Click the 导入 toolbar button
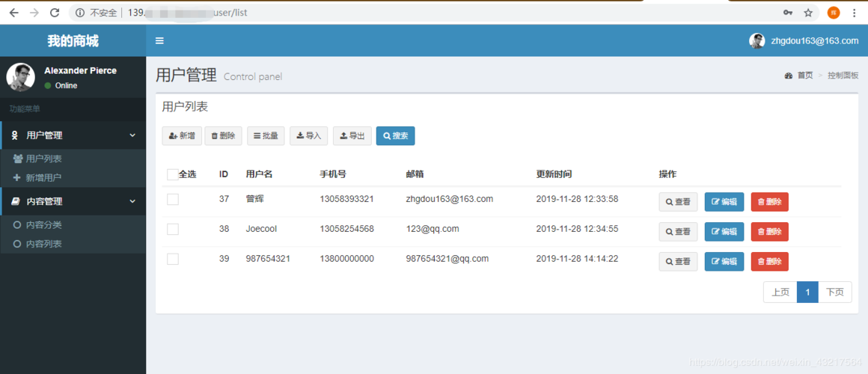 [309, 136]
